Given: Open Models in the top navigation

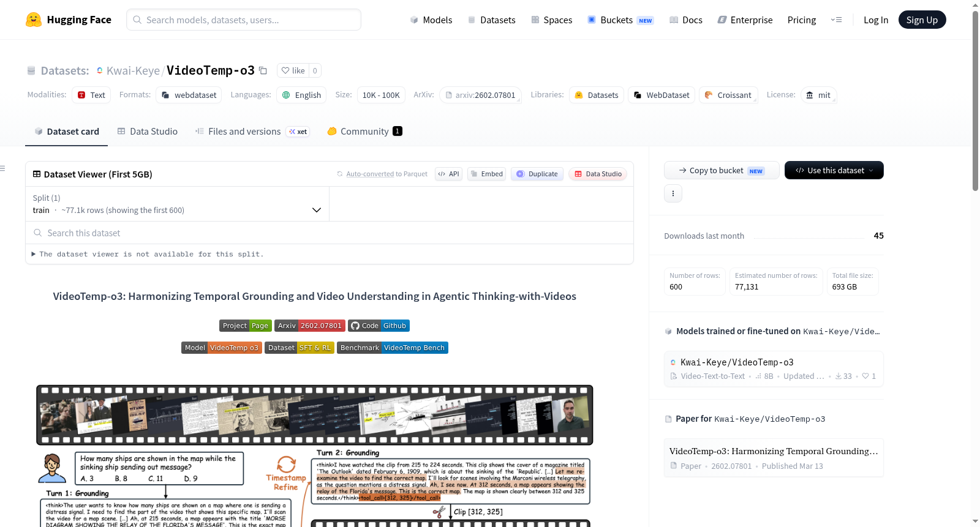Looking at the screenshot, I should coord(431,20).
